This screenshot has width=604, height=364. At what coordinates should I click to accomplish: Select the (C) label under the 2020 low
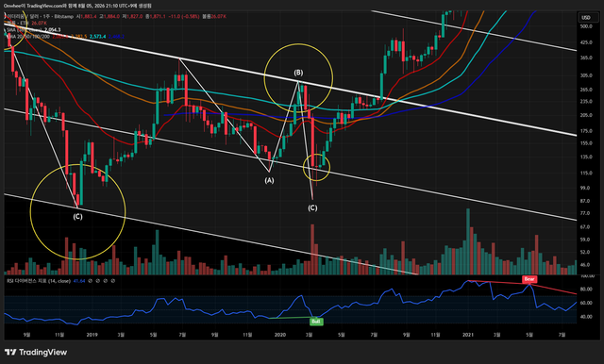(x=312, y=207)
